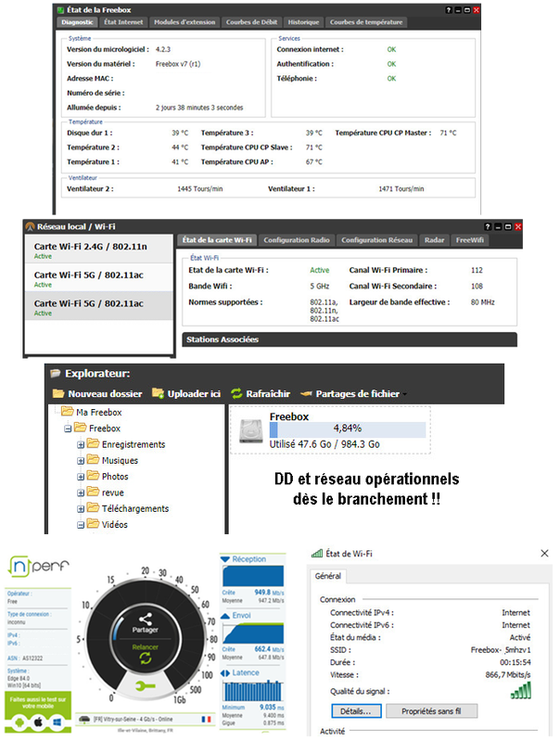Click the Détails... button
560x742 pixels.
click(356, 711)
